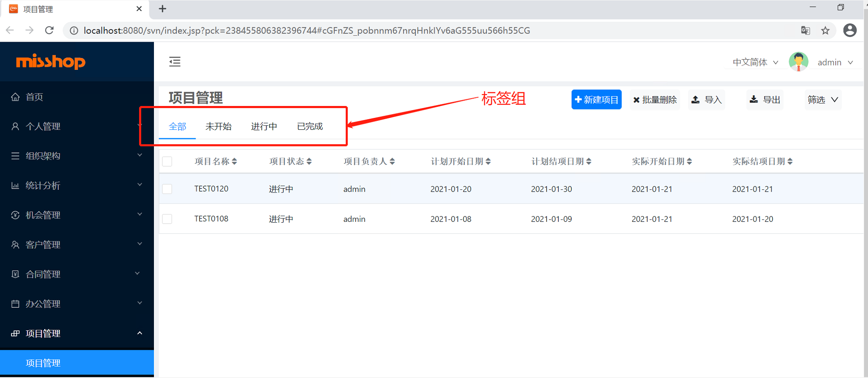View site information icon in address bar
The height and width of the screenshot is (378, 868).
pyautogui.click(x=74, y=31)
